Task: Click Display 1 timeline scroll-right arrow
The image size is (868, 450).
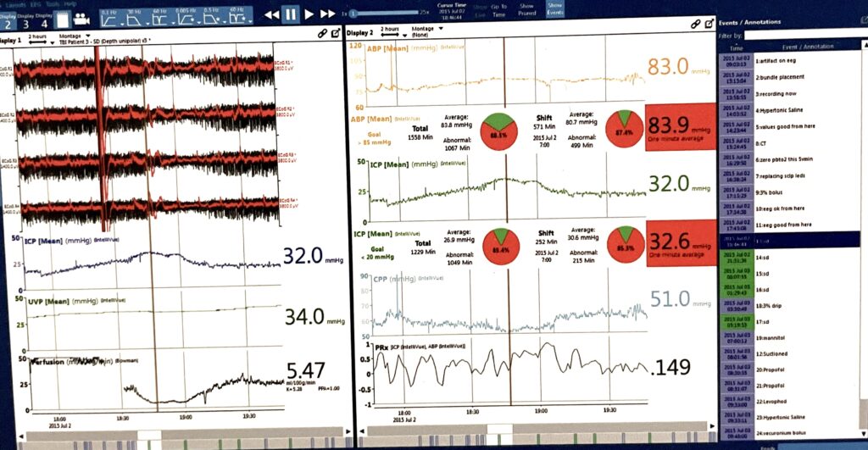Action: pyautogui.click(x=347, y=431)
